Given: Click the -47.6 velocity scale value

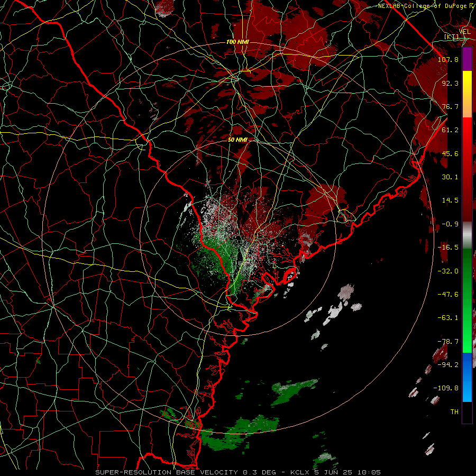Looking at the screenshot, I should pos(448,295).
